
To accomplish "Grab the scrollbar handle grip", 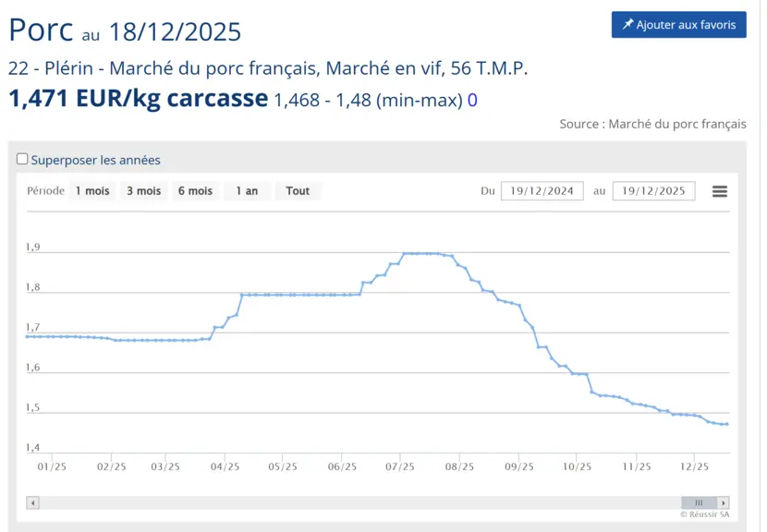I will 699,502.
